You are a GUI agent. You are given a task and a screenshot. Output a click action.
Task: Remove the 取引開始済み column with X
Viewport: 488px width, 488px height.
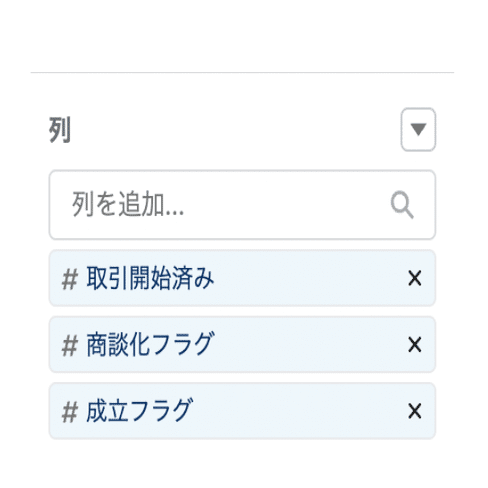pos(415,278)
